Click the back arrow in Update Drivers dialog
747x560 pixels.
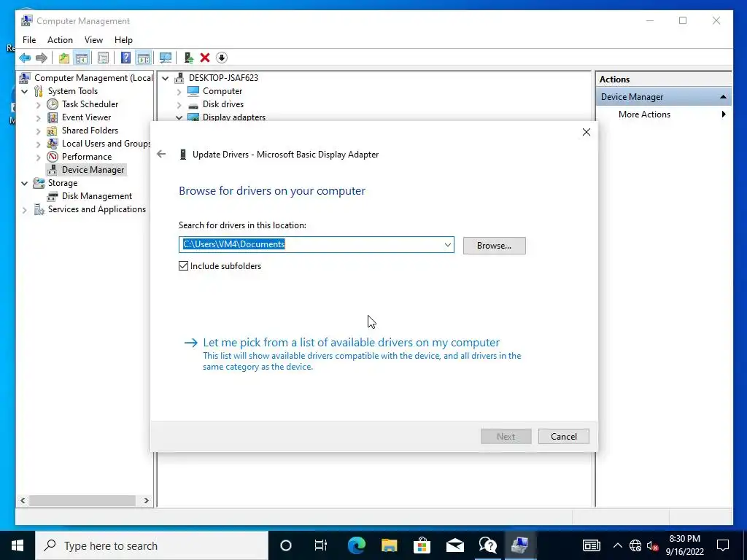pyautogui.click(x=161, y=154)
